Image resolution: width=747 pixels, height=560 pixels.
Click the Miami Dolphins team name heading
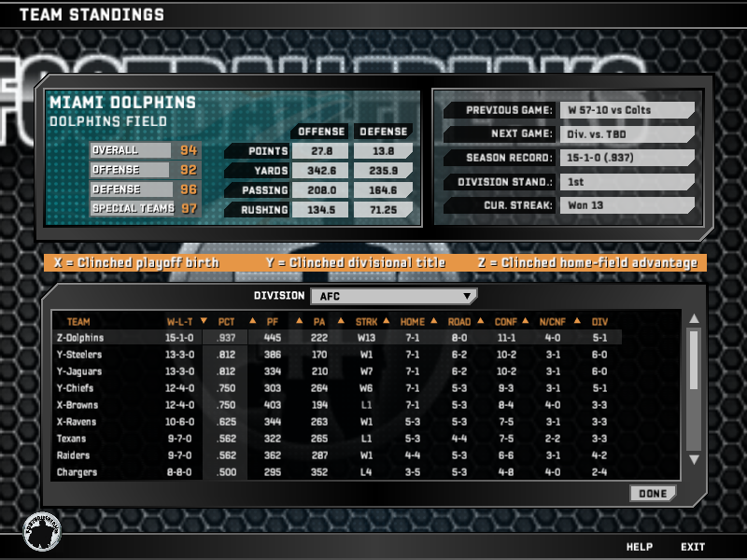click(122, 103)
